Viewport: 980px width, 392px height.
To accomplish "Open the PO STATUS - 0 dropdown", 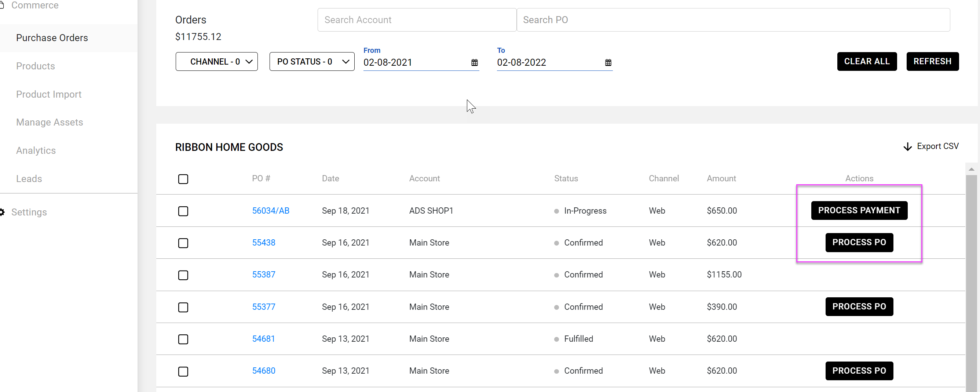I will [x=312, y=62].
